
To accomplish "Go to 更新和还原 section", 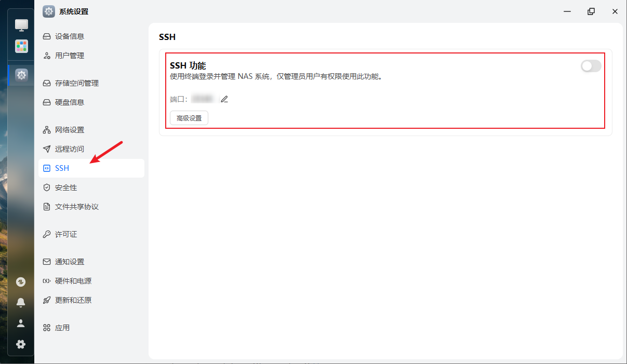I will tap(73, 300).
